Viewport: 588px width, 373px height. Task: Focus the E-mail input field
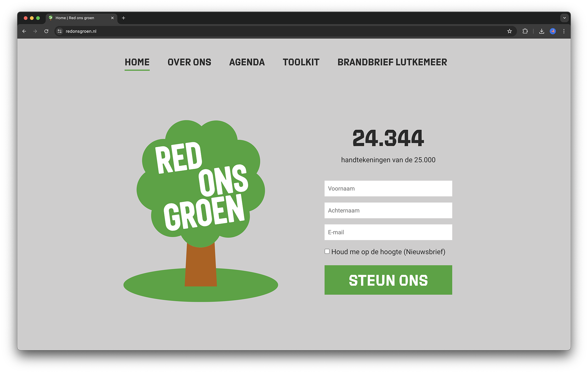point(388,232)
